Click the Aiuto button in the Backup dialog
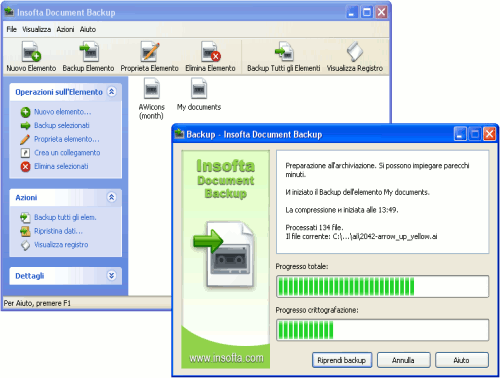This screenshot has height=378, width=500. 462,360
